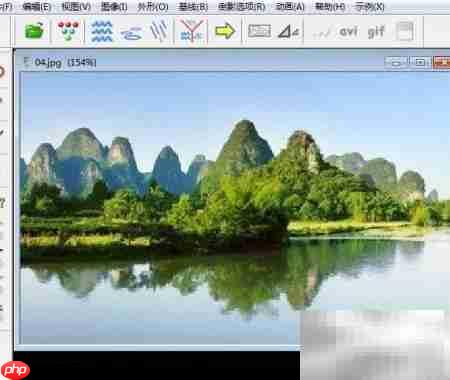Select the red-dotted outline points tool

coord(68,31)
